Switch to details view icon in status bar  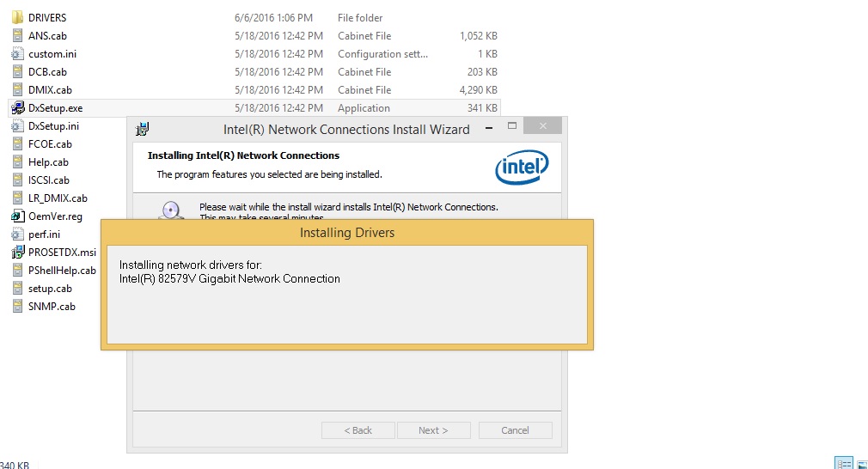pyautogui.click(x=844, y=464)
